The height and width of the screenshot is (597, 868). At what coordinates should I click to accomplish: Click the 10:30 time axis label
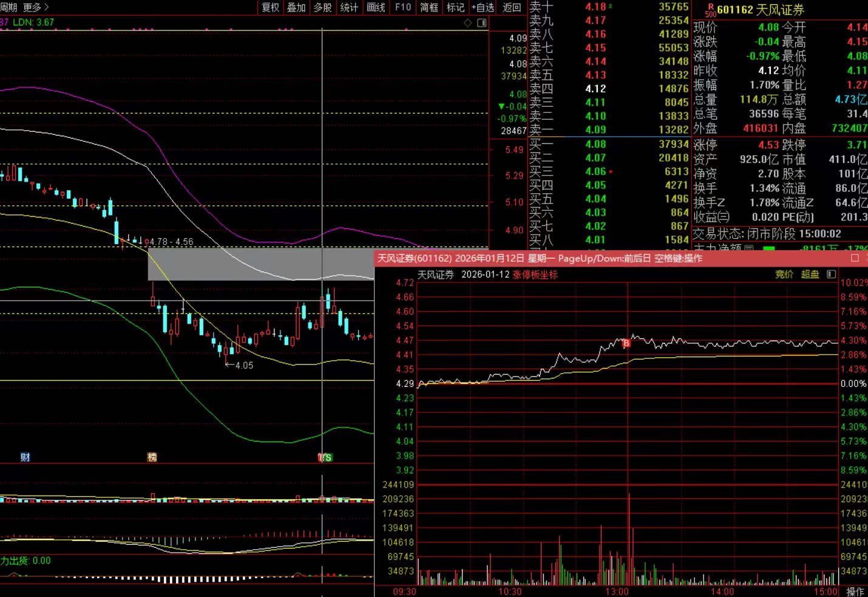pyautogui.click(x=510, y=592)
